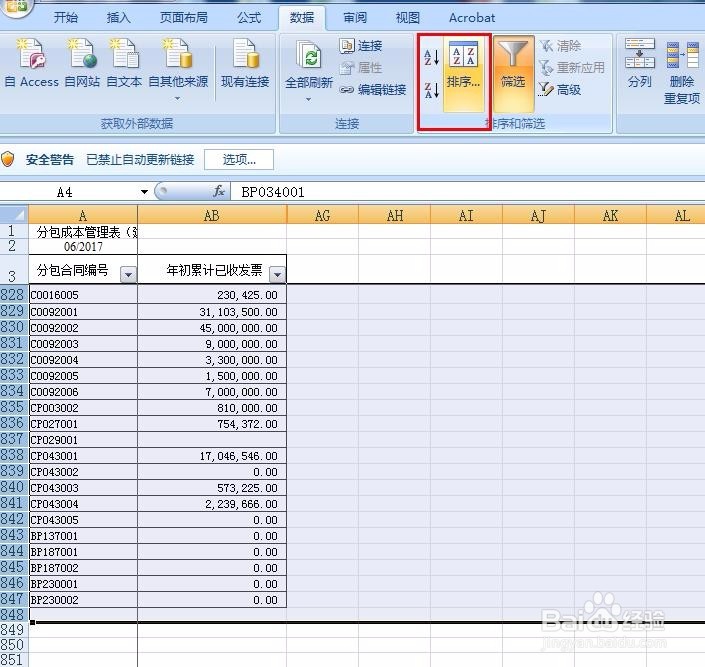Click cell containing BP230002
This screenshot has width=705, height=667.
pos(83,600)
